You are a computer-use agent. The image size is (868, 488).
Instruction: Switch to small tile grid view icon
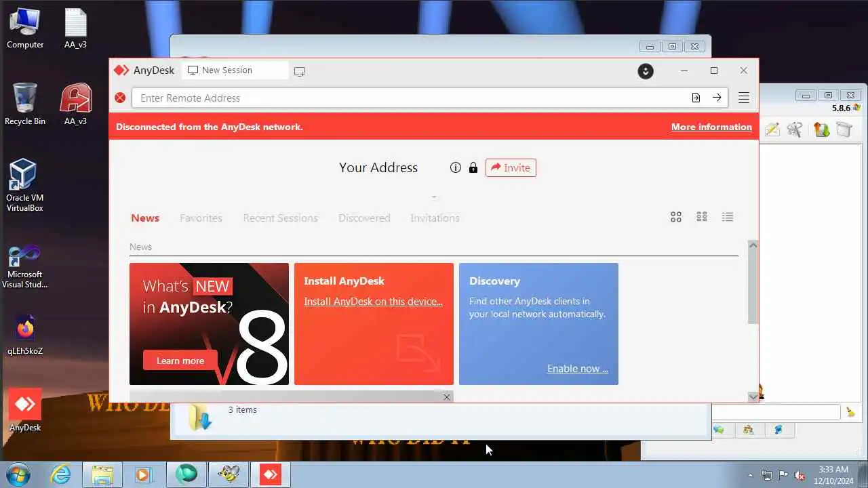coord(702,217)
